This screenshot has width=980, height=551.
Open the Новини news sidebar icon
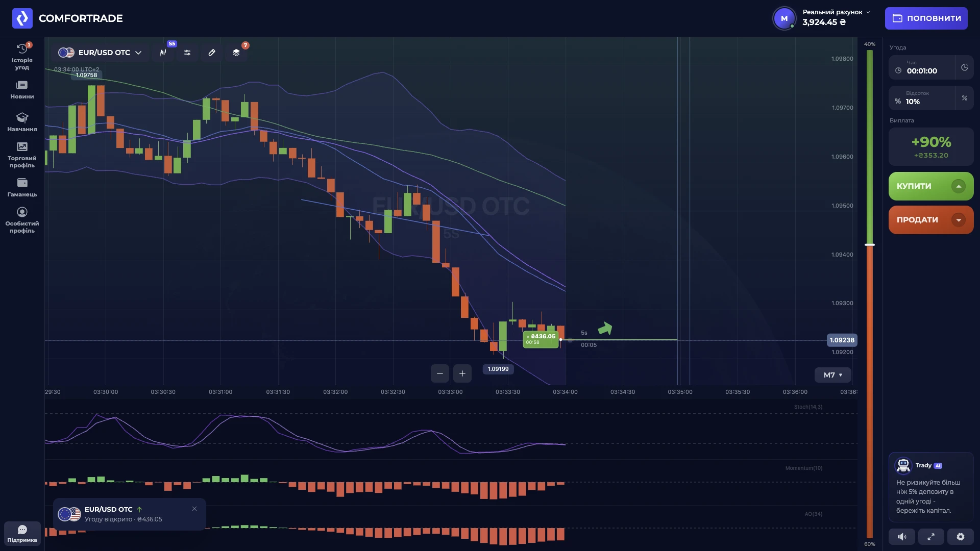tap(22, 85)
